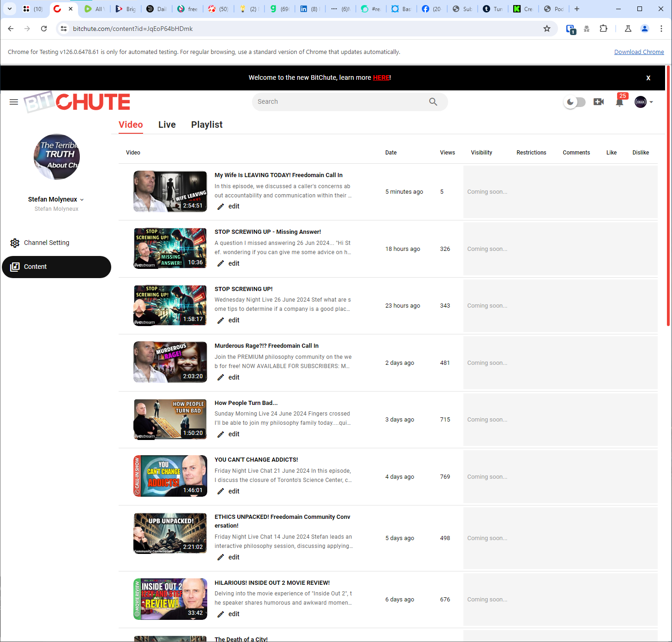Screen dimensions: 672x642
Task: Click the Views column header
Action: (447, 153)
